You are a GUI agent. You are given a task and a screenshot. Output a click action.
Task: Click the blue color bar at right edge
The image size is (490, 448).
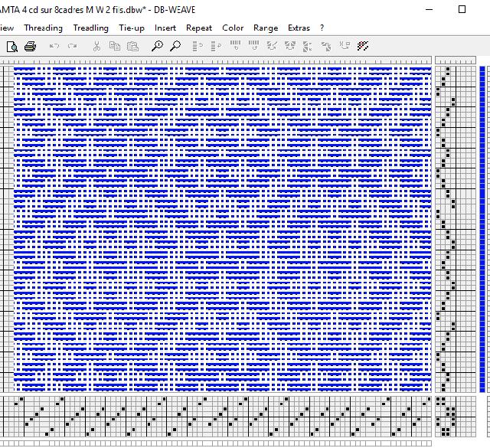(x=482, y=230)
